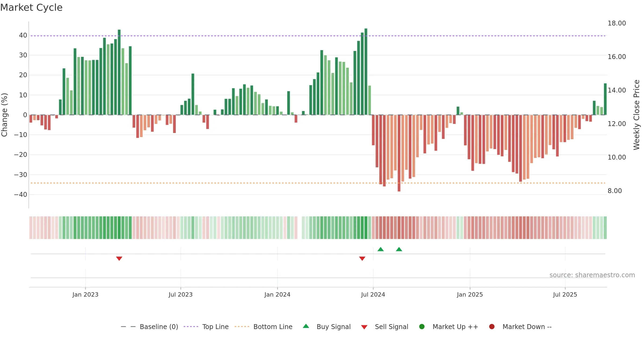The width and height of the screenshot is (644, 362).
Task: Click the Change (%) axis title
Action: pyautogui.click(x=4, y=115)
